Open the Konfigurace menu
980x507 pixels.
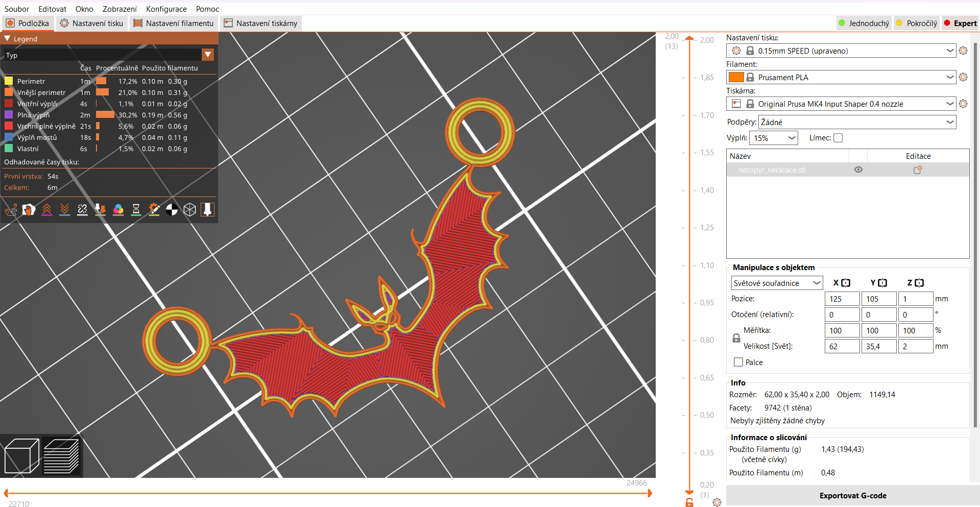point(166,9)
